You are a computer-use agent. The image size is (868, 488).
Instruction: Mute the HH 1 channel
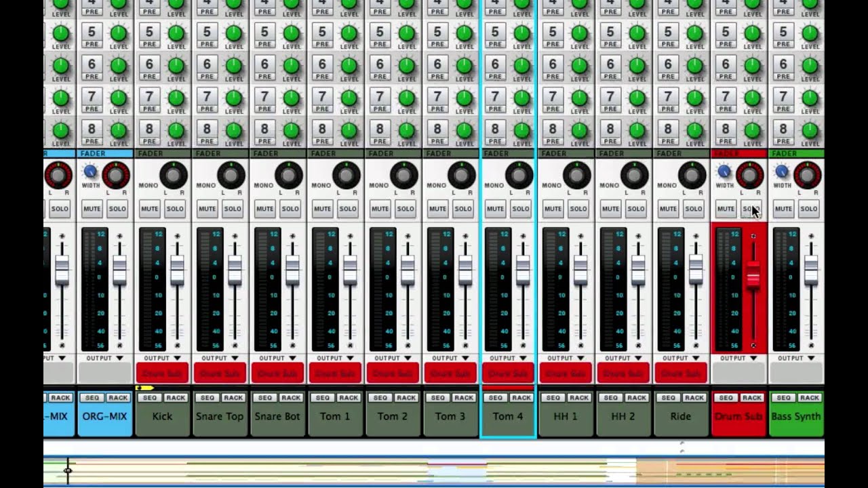point(553,209)
